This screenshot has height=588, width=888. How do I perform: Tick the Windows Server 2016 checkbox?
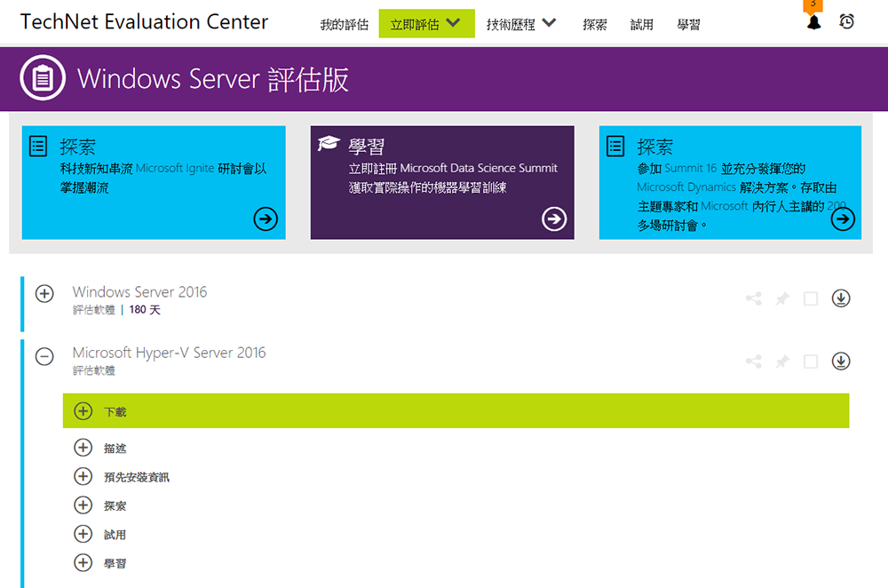click(811, 298)
